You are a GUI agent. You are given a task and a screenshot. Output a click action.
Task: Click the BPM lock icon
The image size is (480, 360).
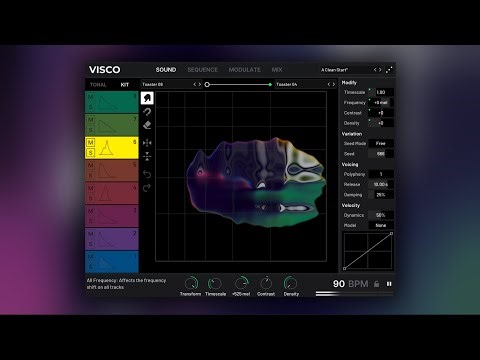[x=376, y=284]
